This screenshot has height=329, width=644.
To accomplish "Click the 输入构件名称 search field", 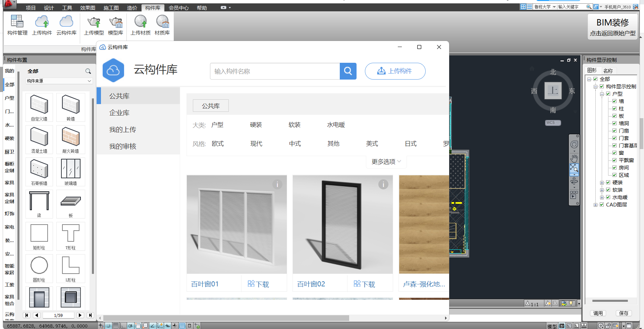I will pyautogui.click(x=275, y=71).
